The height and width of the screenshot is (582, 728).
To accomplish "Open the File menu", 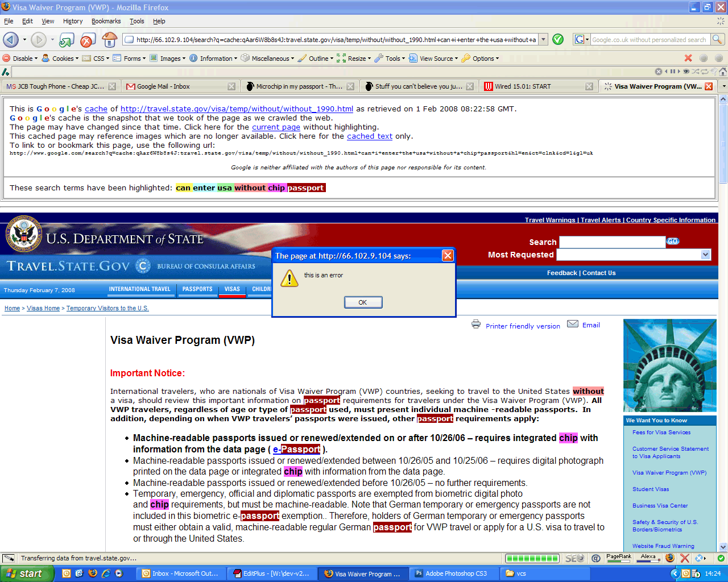I will pos(9,21).
